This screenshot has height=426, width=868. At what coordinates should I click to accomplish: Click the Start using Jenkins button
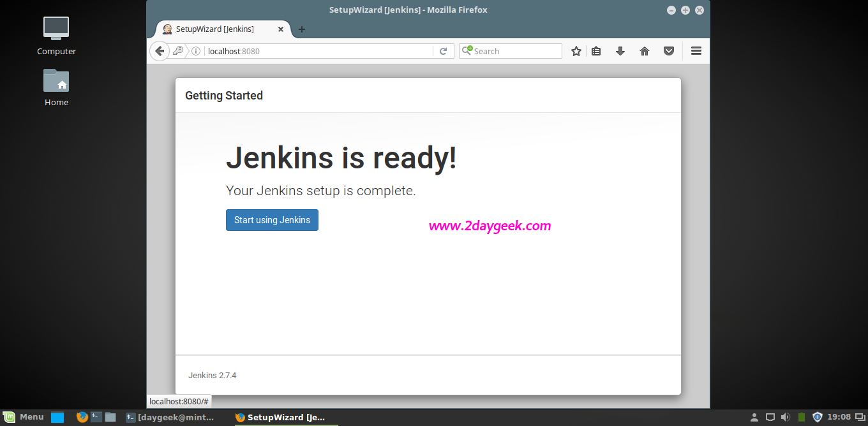pos(272,220)
